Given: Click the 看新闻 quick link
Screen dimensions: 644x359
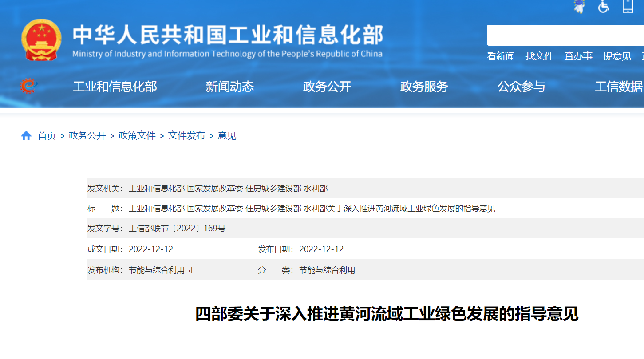Looking at the screenshot, I should click(x=501, y=56).
